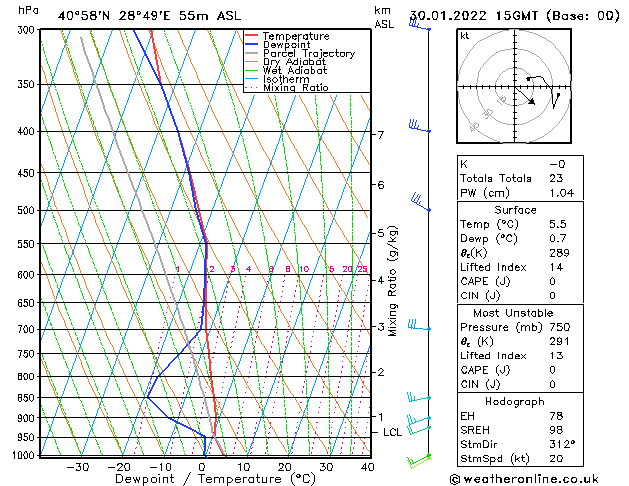The height and width of the screenshot is (486, 629).
Task: Click the StmDir value 312°
Action: pos(562,444)
